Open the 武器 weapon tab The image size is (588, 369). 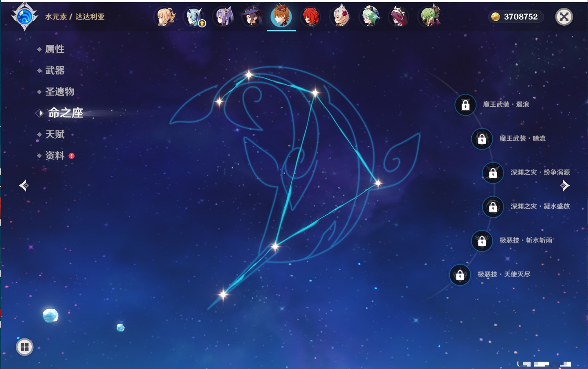pyautogui.click(x=55, y=71)
